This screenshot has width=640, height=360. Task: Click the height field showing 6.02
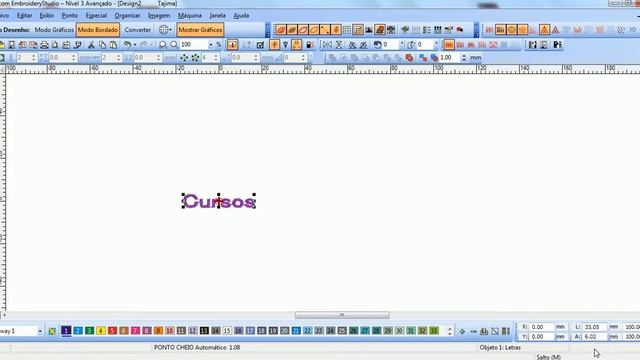595,337
